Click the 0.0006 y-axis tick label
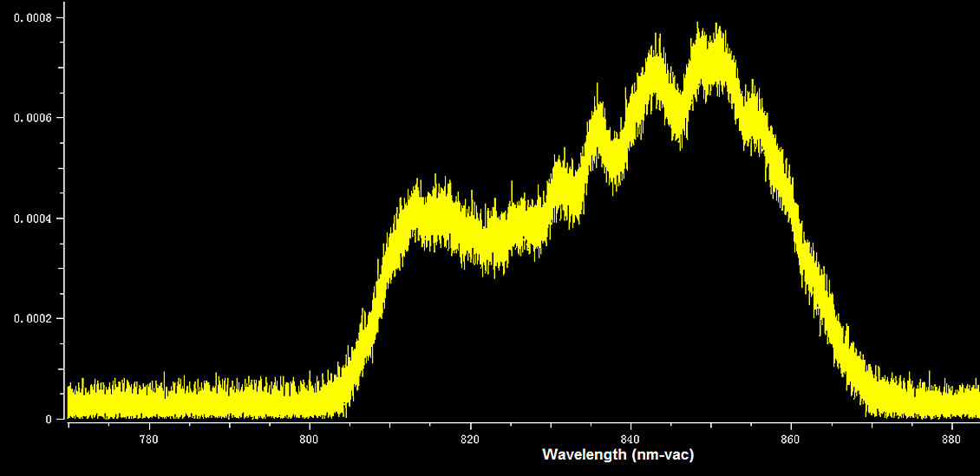Viewport: 980px width, 476px height. click(32, 118)
